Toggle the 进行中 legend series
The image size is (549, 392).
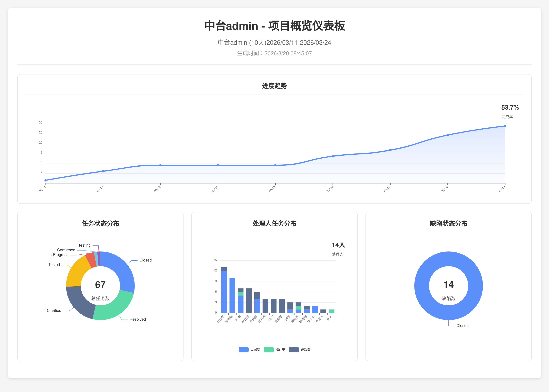pyautogui.click(x=280, y=349)
